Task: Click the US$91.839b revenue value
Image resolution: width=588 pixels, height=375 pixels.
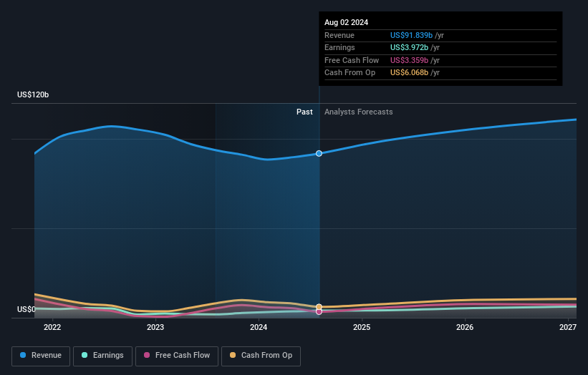Action: point(411,35)
